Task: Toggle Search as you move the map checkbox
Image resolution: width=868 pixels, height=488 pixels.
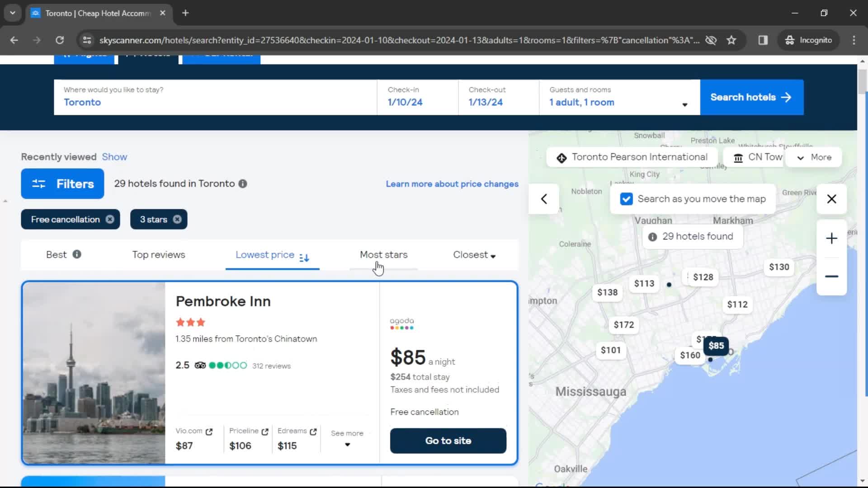Action: pyautogui.click(x=626, y=199)
